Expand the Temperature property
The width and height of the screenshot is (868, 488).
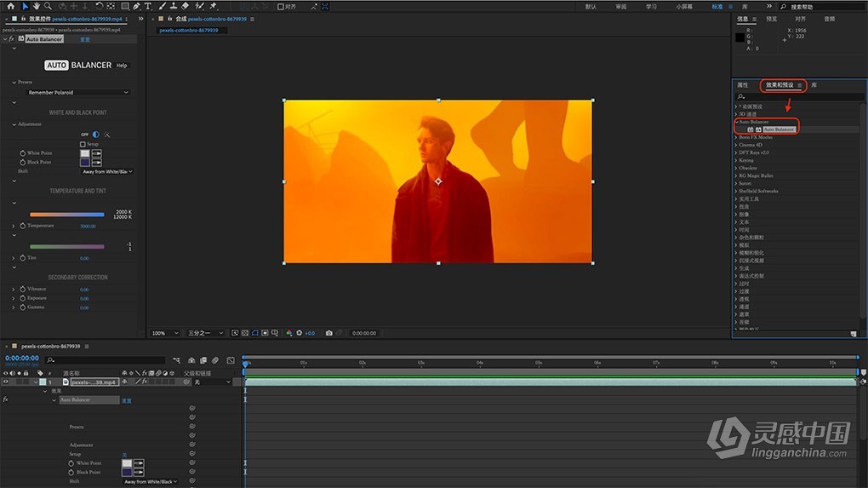click(x=14, y=226)
